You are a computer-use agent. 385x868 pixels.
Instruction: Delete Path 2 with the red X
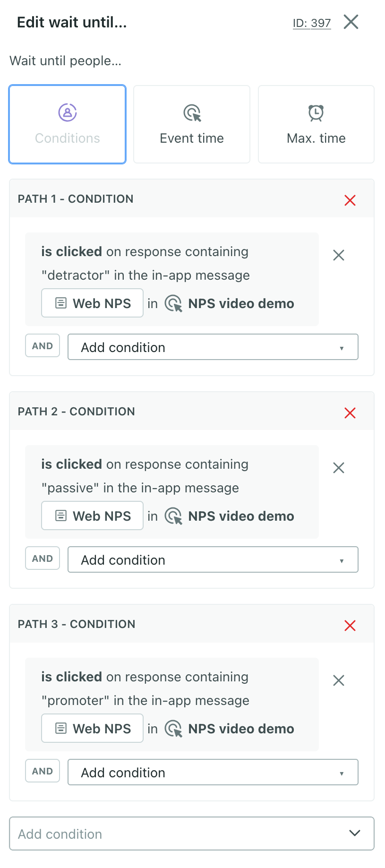coord(350,413)
